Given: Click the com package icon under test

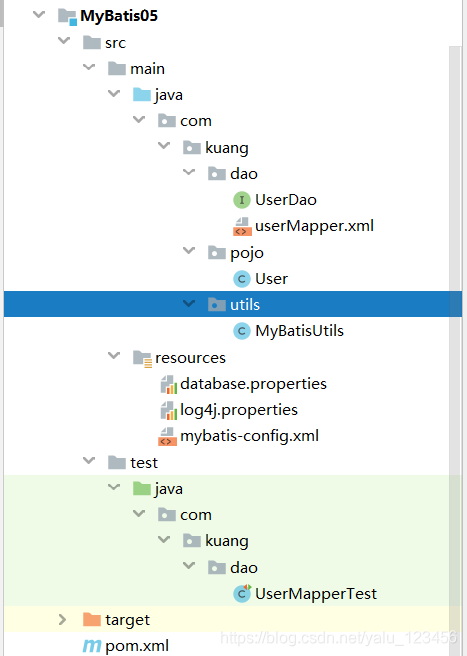Looking at the screenshot, I should click(167, 515).
